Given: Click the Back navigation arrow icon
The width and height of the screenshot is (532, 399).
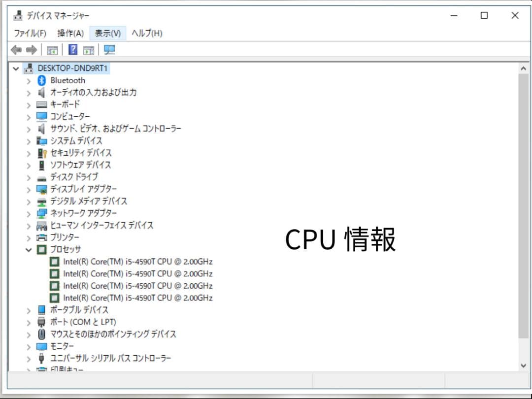Looking at the screenshot, I should click(x=16, y=49).
